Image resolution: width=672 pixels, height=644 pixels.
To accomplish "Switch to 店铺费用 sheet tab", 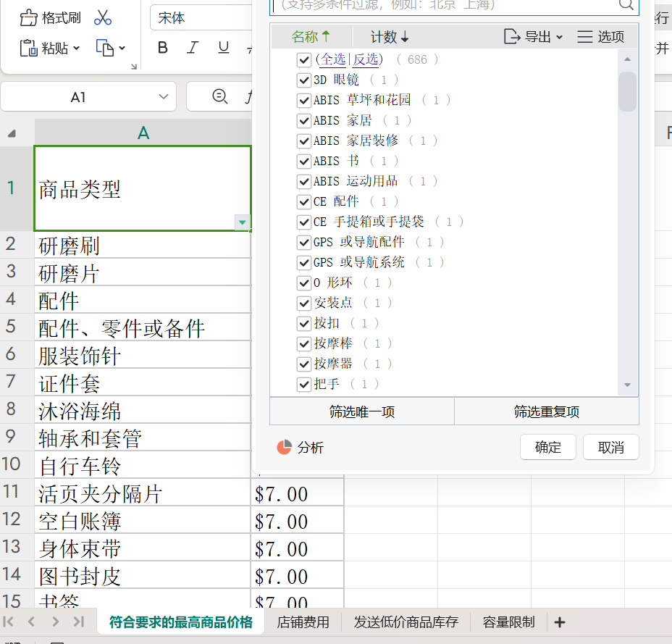I will [x=303, y=622].
